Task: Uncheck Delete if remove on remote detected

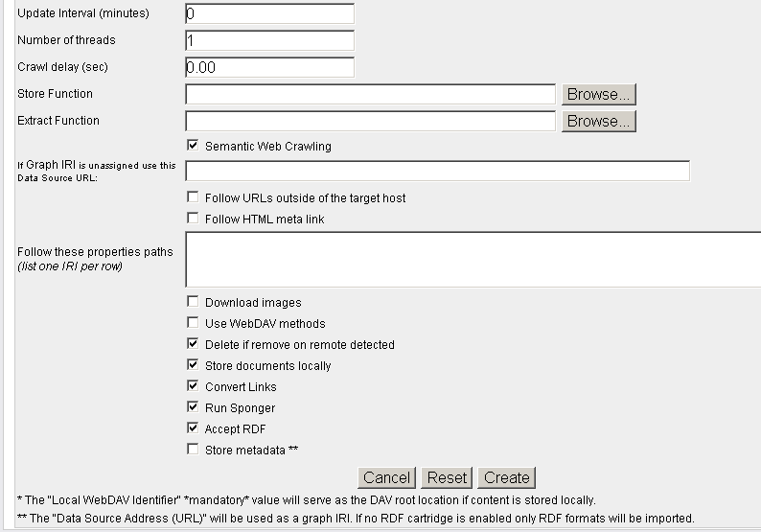Action: (x=193, y=344)
